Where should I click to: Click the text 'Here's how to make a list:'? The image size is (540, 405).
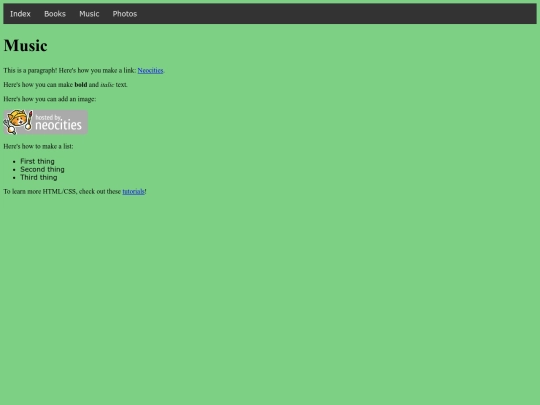[38, 146]
